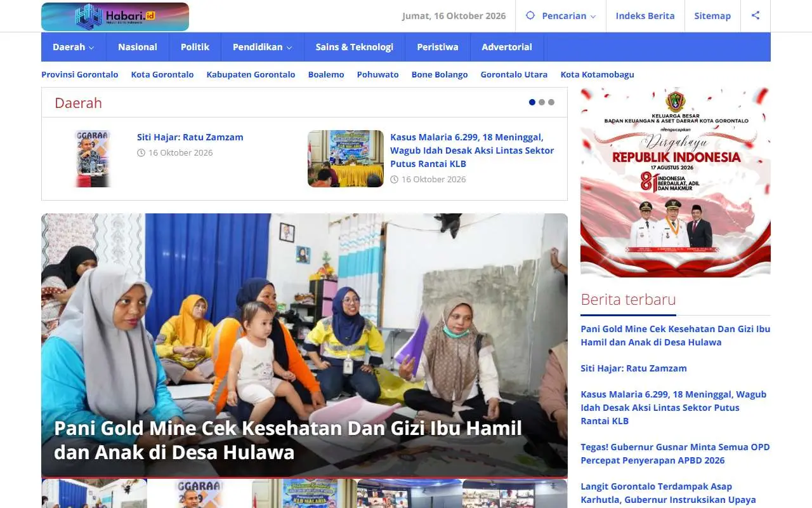Open Kabupaten Gorontalo region link
Viewport: 812px width, 508px height.
251,74
